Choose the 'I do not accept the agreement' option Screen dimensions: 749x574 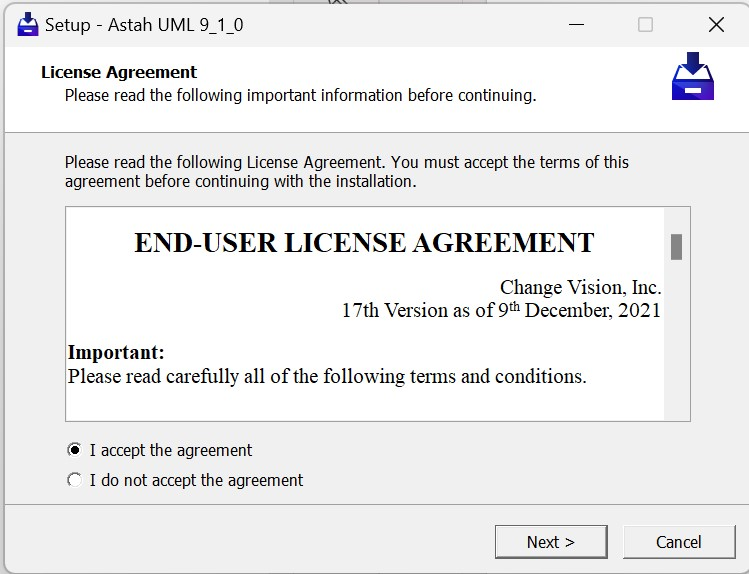pyautogui.click(x=74, y=480)
